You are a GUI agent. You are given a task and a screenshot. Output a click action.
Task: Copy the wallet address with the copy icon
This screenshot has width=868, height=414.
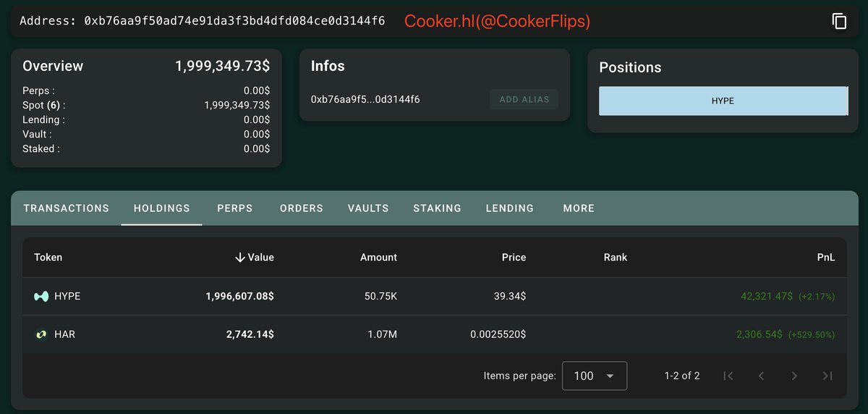click(x=839, y=21)
